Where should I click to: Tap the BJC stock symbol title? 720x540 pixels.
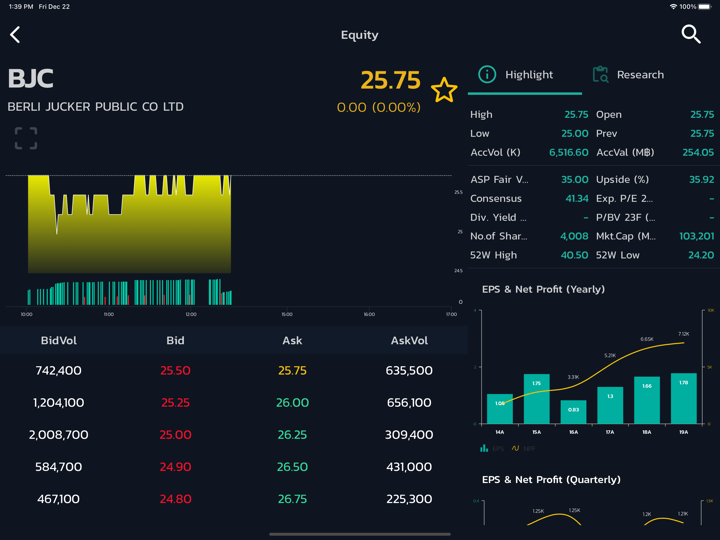pos(31,79)
